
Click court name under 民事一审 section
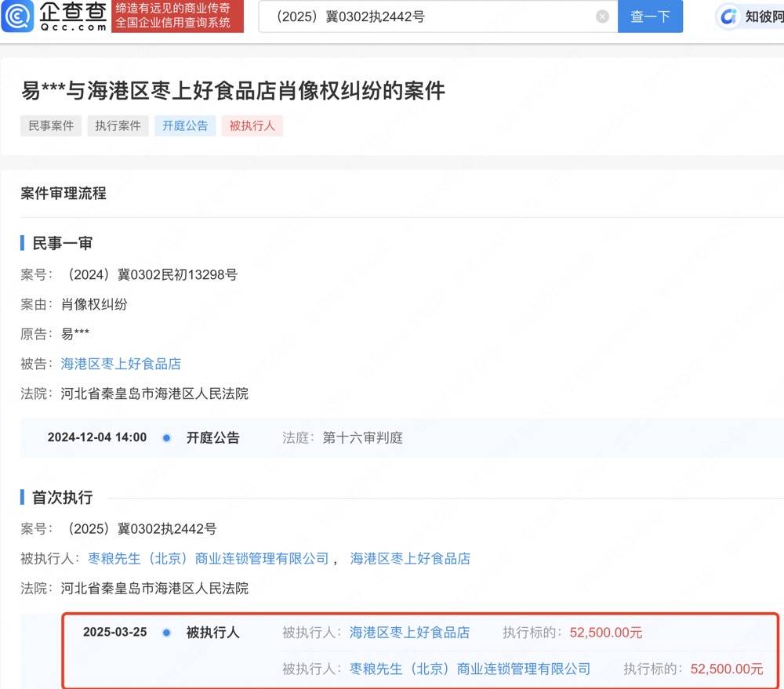click(x=154, y=394)
